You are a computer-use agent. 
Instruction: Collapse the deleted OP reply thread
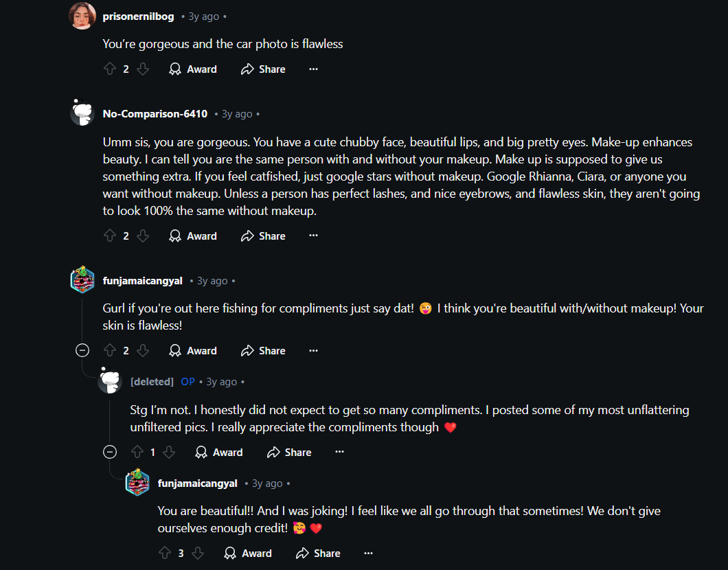point(110,453)
